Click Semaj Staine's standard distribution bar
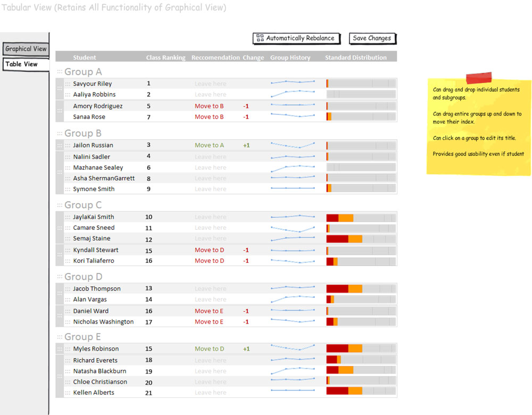The image size is (532, 415). (361, 239)
